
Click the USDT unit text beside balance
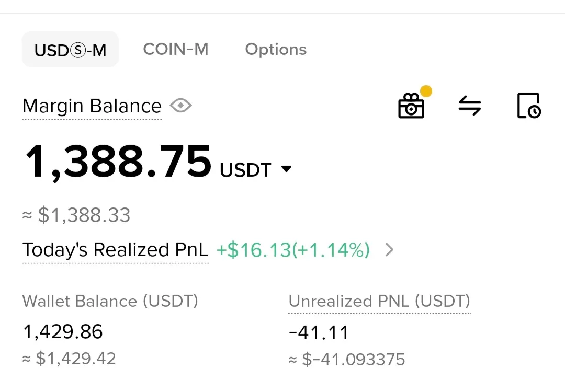pyautogui.click(x=245, y=170)
